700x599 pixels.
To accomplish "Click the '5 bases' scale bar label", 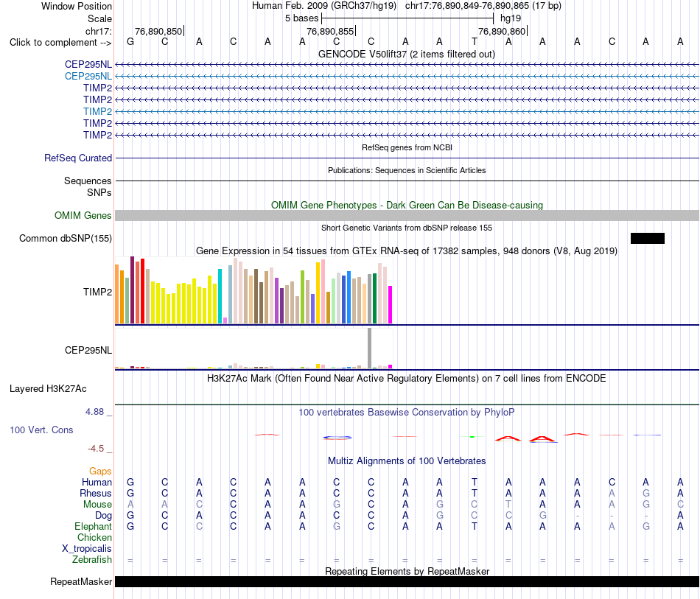I will [302, 18].
